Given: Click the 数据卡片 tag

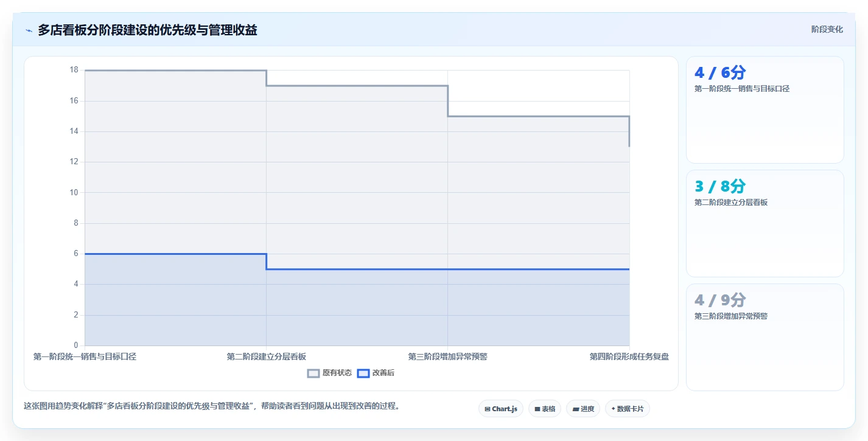Looking at the screenshot, I should coord(628,409).
